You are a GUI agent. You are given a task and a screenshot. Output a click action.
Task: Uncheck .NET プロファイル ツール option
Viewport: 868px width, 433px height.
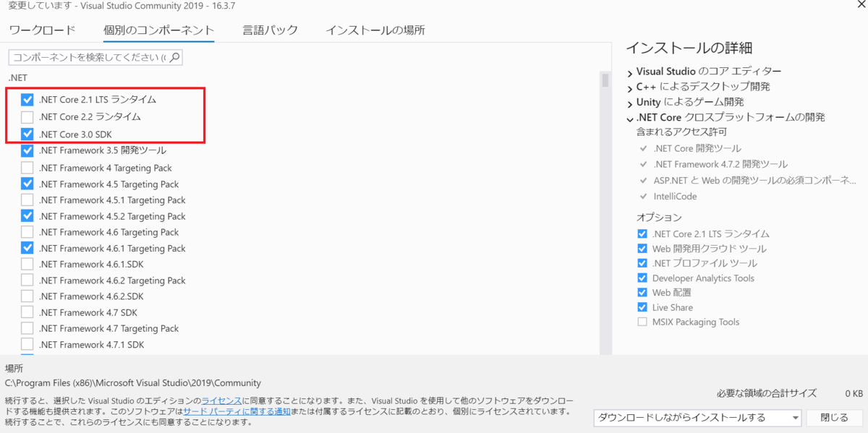(642, 263)
